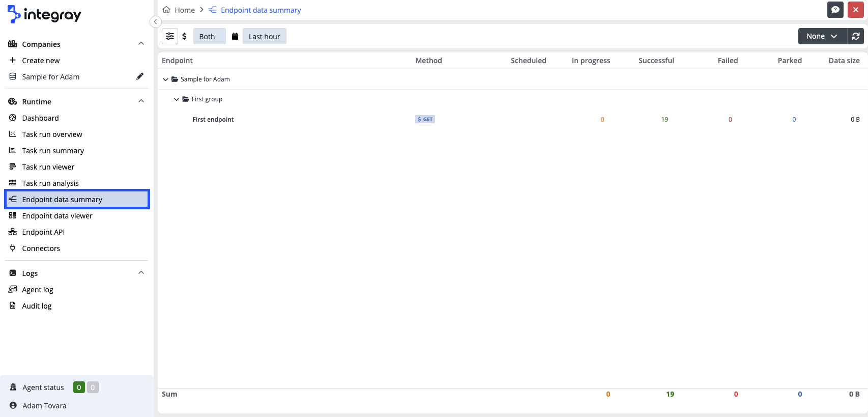Viewport: 868px width, 417px height.
Task: Collapse the Runtime sidebar section
Action: [141, 101]
